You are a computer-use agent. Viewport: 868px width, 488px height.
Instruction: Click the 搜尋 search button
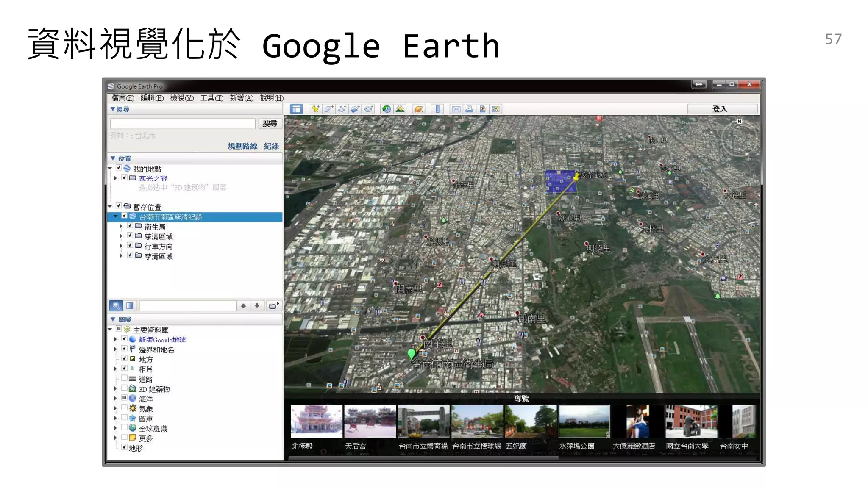pyautogui.click(x=270, y=124)
